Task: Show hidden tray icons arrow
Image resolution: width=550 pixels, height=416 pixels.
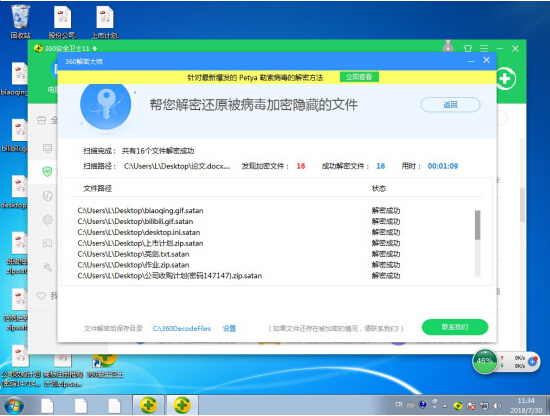Action: click(x=445, y=406)
